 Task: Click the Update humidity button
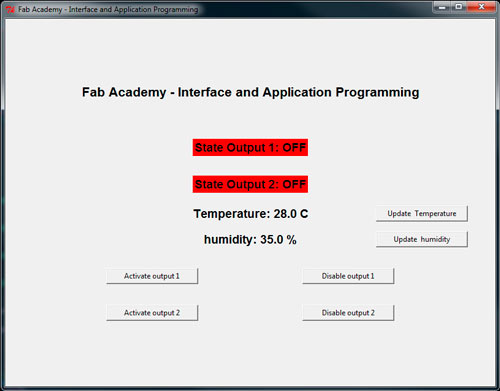(x=422, y=239)
